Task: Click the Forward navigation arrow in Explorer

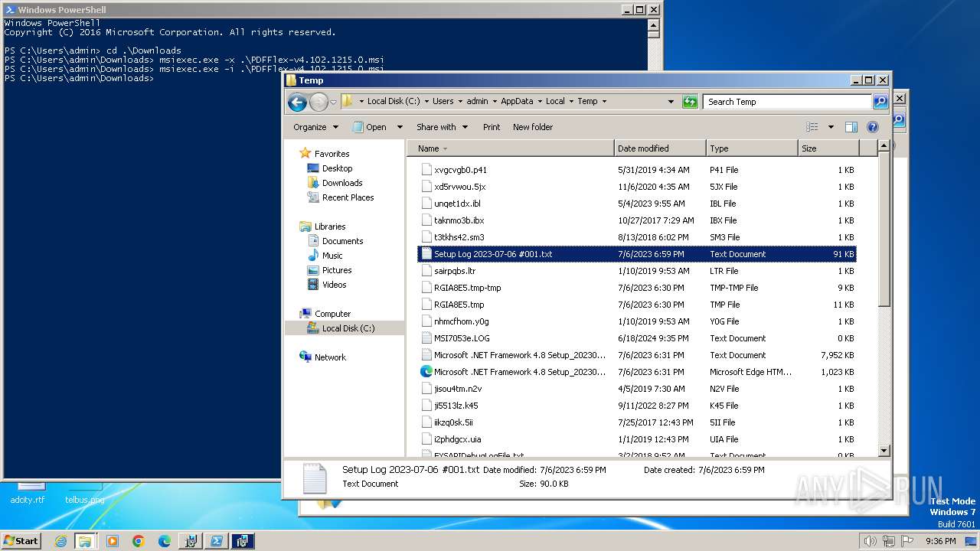Action: pyautogui.click(x=318, y=102)
